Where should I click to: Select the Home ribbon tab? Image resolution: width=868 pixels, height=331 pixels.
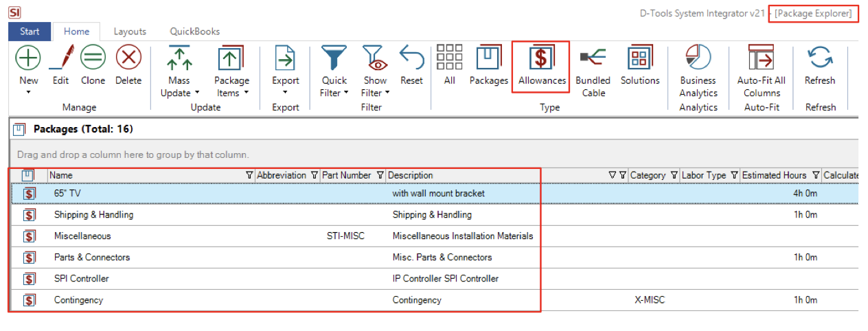pyautogui.click(x=76, y=32)
